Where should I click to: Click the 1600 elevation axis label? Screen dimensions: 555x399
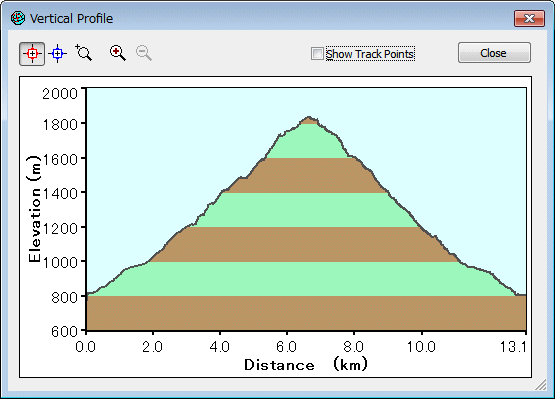tap(60, 159)
